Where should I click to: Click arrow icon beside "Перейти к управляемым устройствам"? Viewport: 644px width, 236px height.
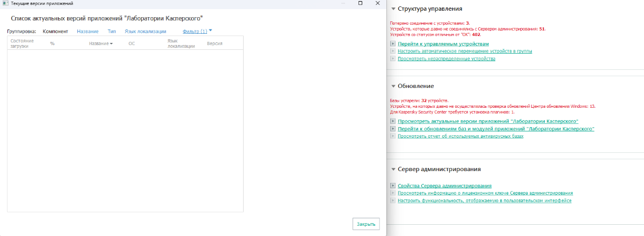[x=393, y=43]
